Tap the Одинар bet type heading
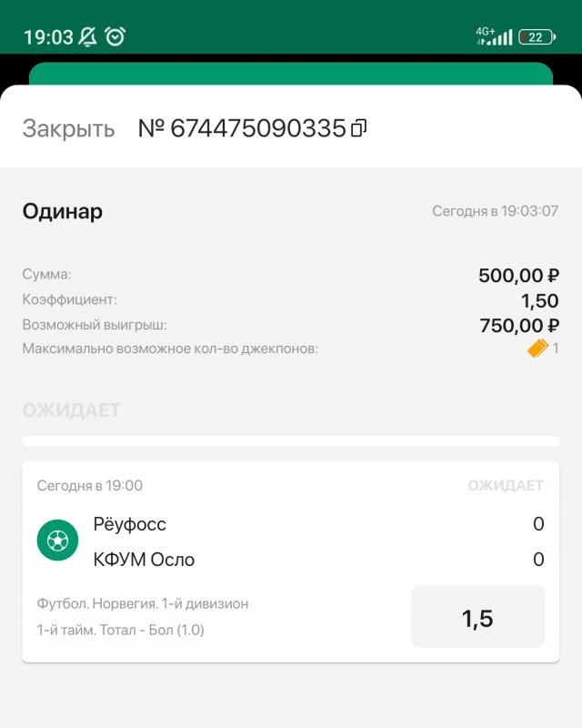This screenshot has width=582, height=728. [x=63, y=212]
